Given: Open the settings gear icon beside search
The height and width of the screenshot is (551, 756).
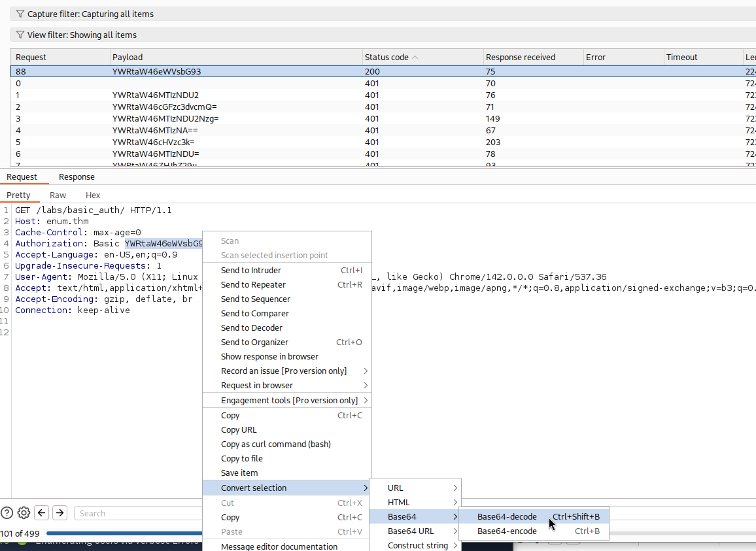Looking at the screenshot, I should pos(24,513).
